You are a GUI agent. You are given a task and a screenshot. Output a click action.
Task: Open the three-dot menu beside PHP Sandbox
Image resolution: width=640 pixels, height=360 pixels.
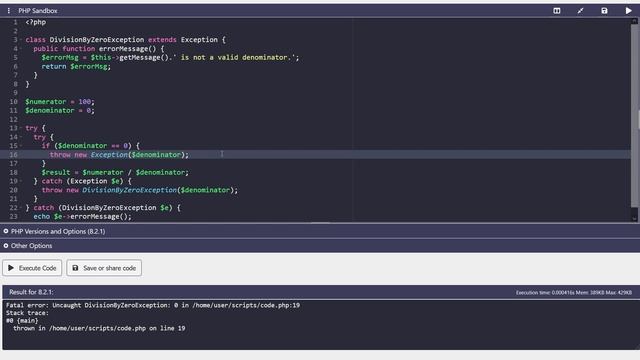coord(9,11)
